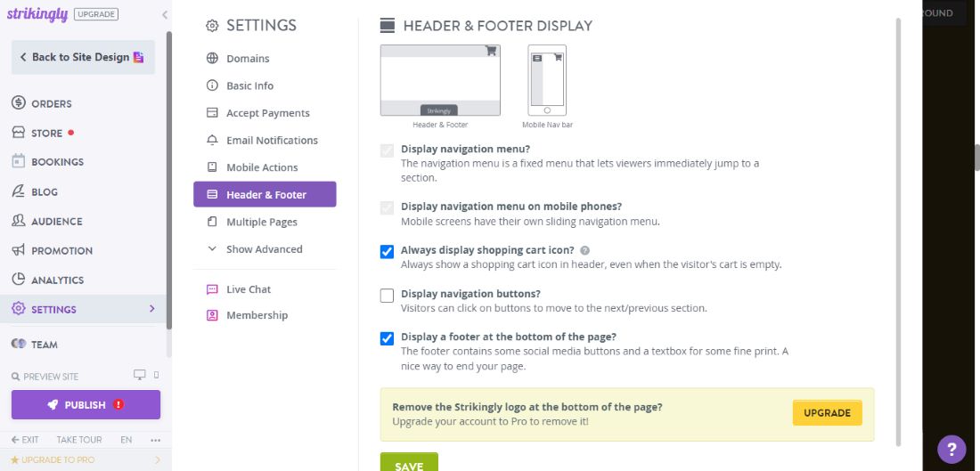This screenshot has height=471, width=980.
Task: Click the yellow UPGRADE button
Action: click(827, 413)
